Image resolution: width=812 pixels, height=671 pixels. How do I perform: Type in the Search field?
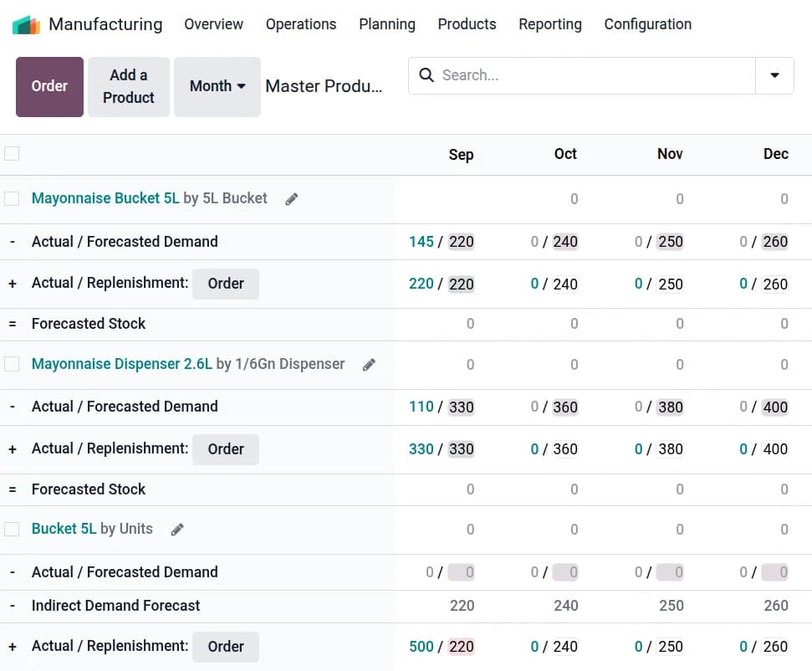coord(594,75)
